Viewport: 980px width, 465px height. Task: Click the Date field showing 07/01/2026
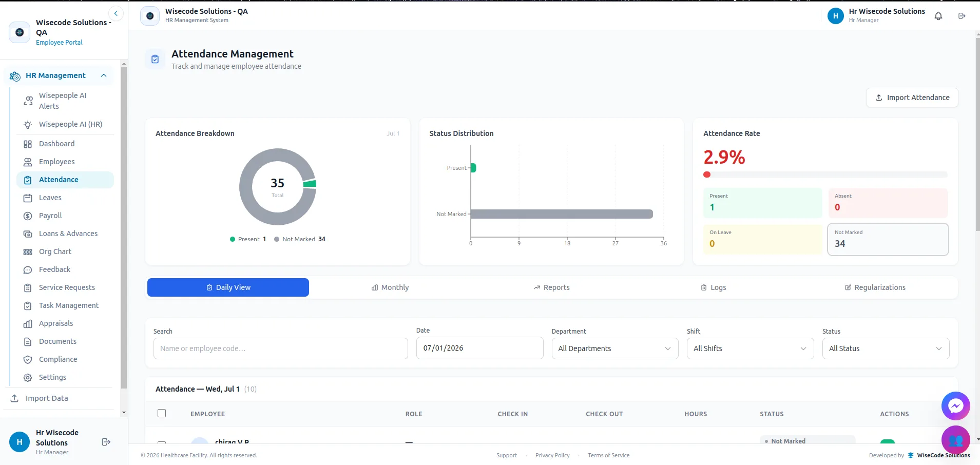pyautogui.click(x=480, y=348)
